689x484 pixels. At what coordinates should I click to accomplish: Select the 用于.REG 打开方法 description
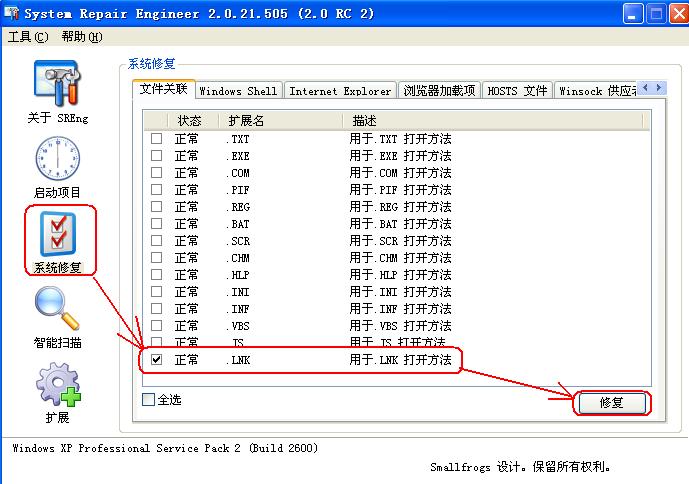point(400,207)
